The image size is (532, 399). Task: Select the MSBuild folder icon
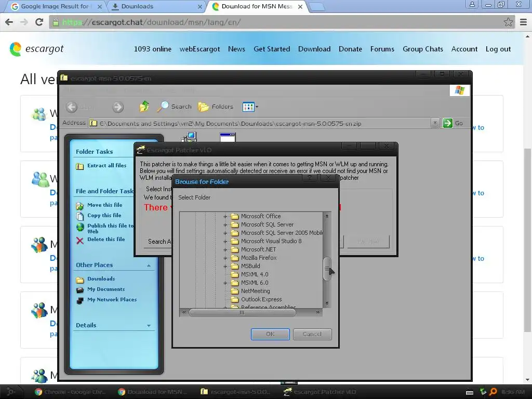click(235, 267)
